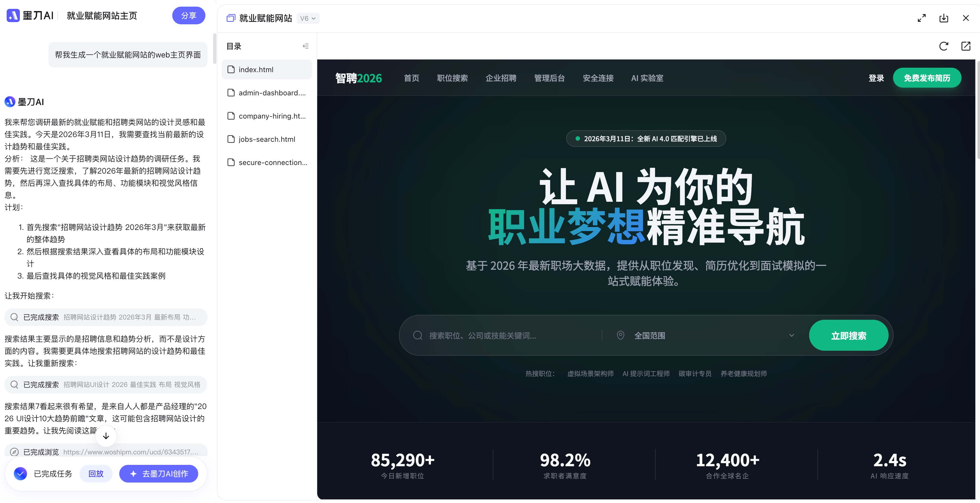Refresh the website preview
980x503 pixels.
pos(944,46)
